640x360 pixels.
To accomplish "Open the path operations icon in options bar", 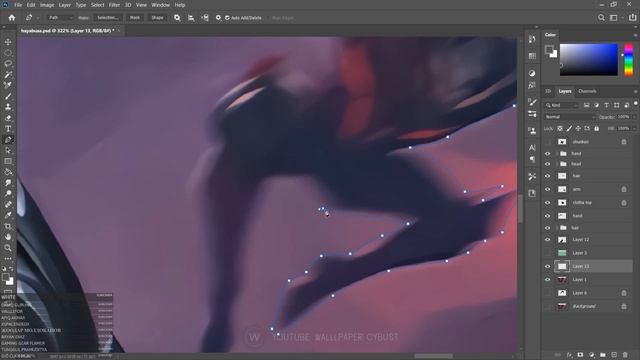I will pos(177,18).
